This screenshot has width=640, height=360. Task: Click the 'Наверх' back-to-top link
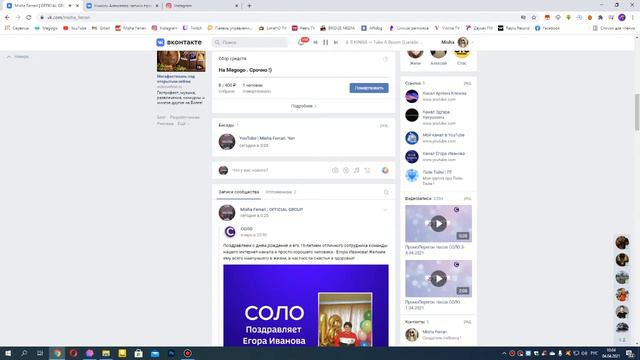point(18,56)
